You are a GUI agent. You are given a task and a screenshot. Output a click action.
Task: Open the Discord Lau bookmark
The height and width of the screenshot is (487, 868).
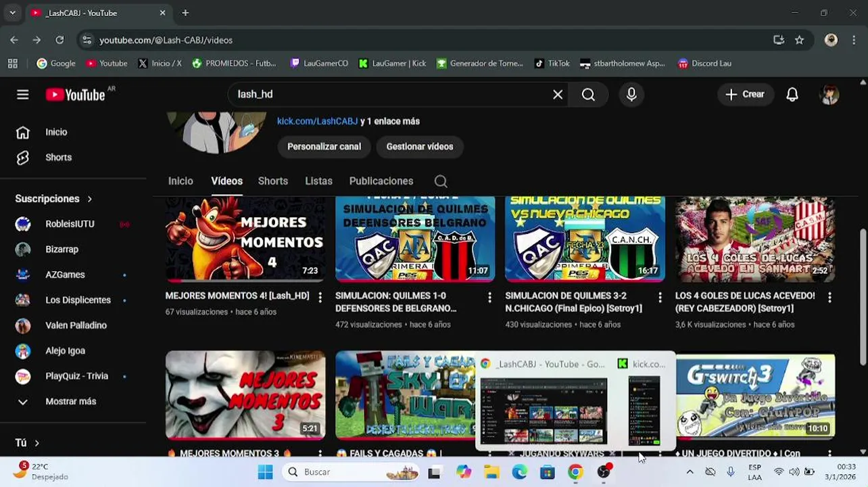[704, 64]
